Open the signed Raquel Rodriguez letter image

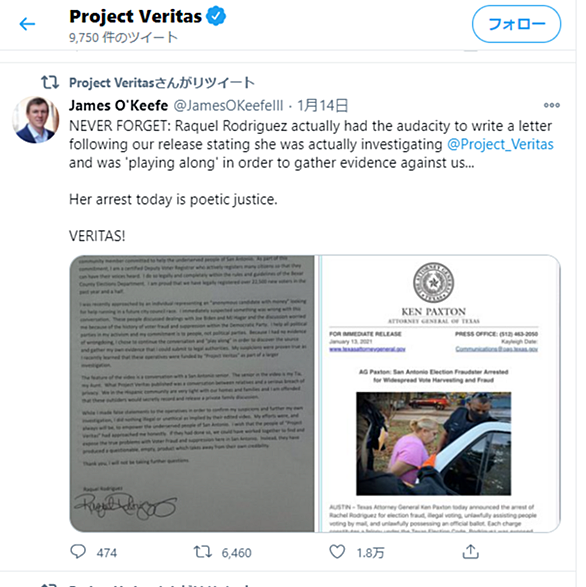click(192, 393)
